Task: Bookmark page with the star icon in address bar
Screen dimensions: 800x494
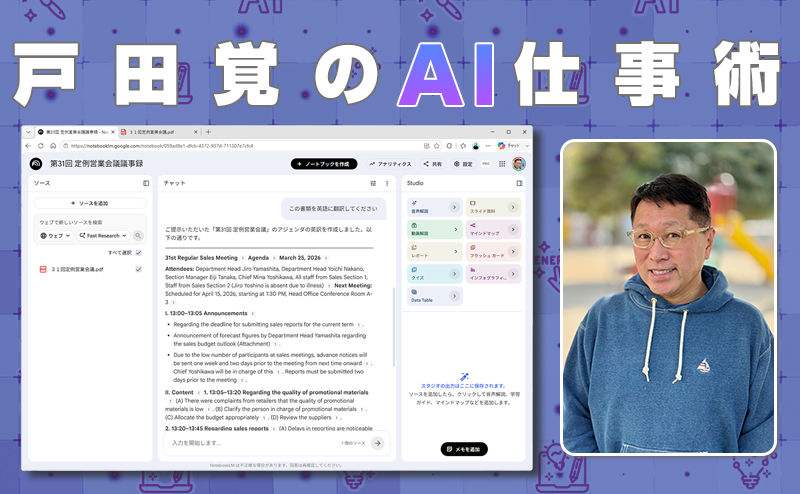Action: (437, 146)
